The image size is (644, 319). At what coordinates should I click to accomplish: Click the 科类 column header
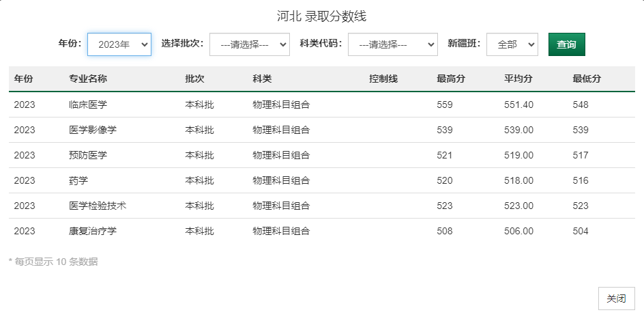(x=262, y=79)
